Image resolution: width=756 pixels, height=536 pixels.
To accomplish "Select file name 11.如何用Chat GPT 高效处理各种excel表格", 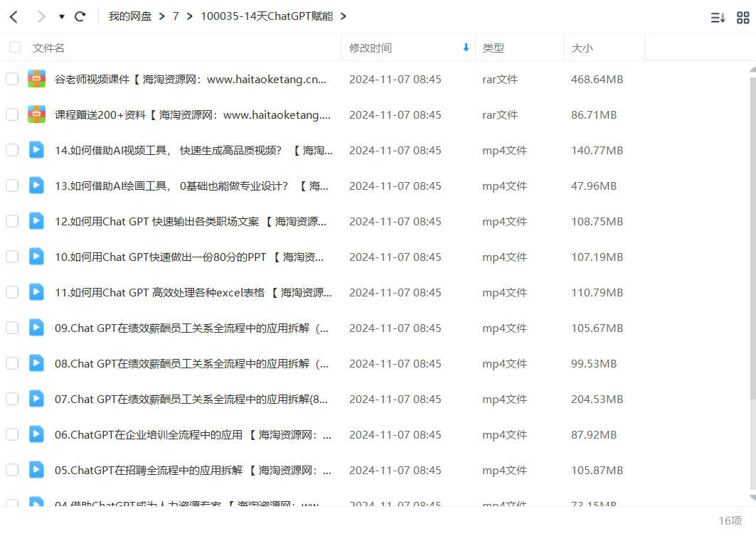I will pyautogui.click(x=193, y=293).
